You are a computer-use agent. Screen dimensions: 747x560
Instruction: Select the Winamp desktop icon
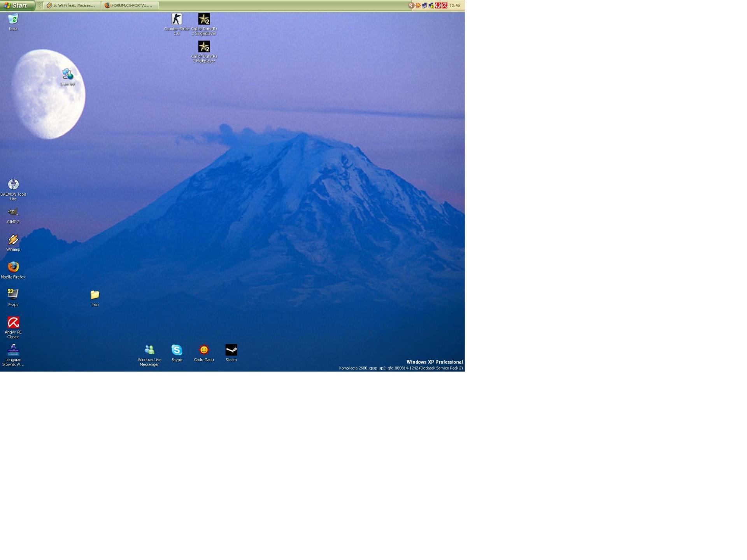(x=13, y=243)
